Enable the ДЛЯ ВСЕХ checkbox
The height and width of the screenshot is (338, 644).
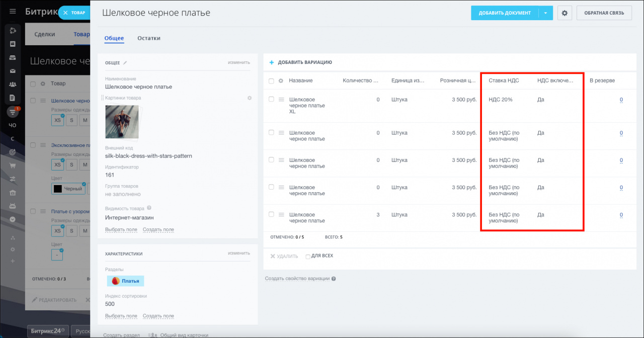pyautogui.click(x=308, y=257)
